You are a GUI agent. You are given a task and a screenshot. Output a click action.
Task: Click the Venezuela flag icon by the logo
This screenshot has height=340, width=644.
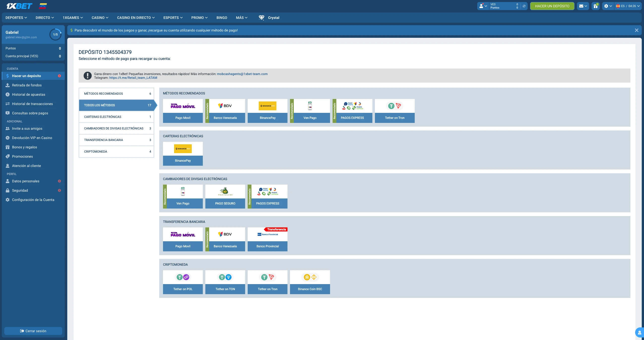43,6
